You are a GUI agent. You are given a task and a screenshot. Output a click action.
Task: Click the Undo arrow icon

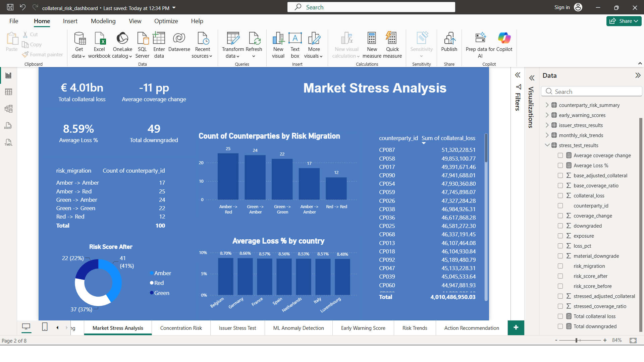22,7
